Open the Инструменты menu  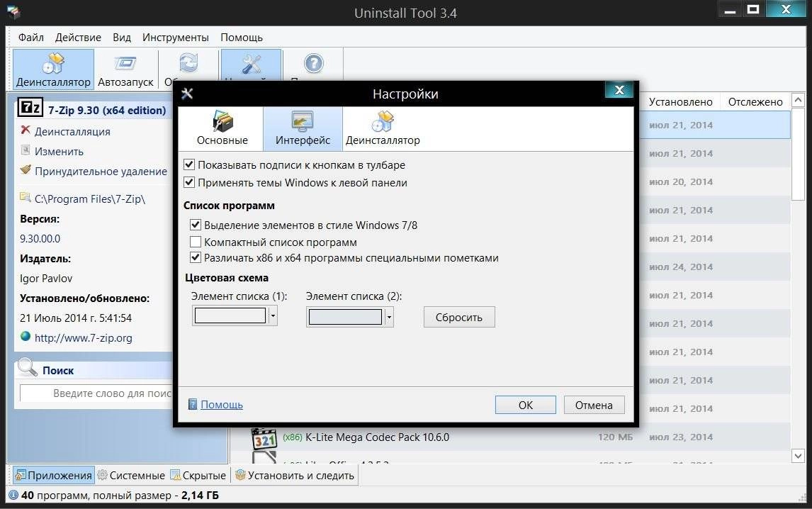(176, 38)
